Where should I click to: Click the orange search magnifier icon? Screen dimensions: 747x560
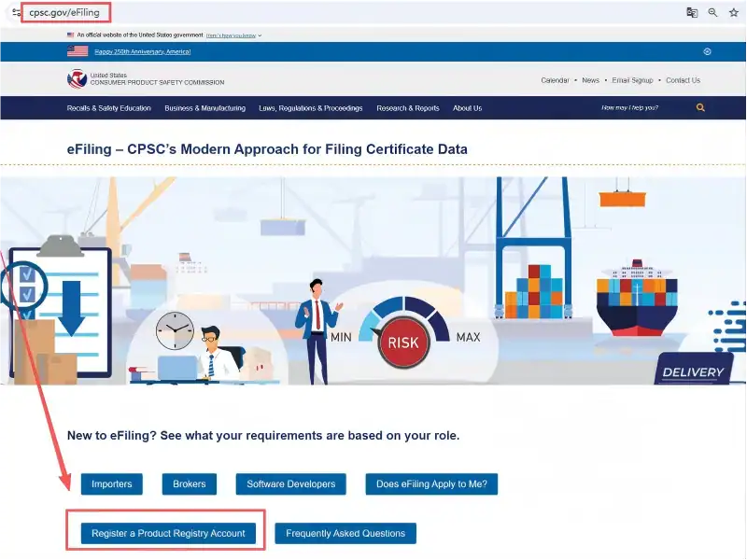700,107
